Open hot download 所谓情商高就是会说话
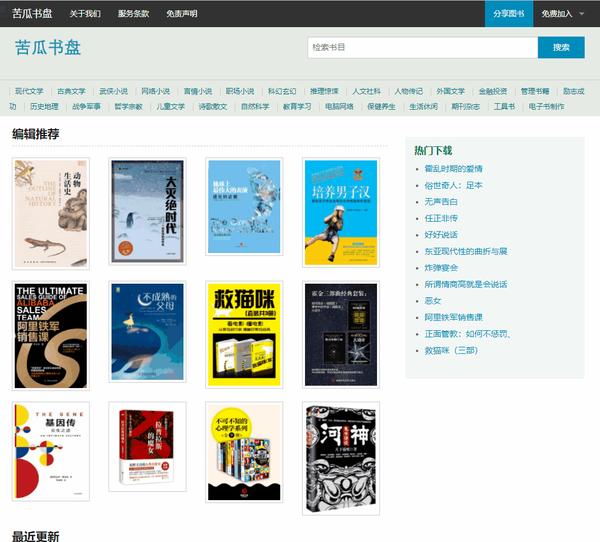This screenshot has width=600, height=542. click(x=466, y=284)
